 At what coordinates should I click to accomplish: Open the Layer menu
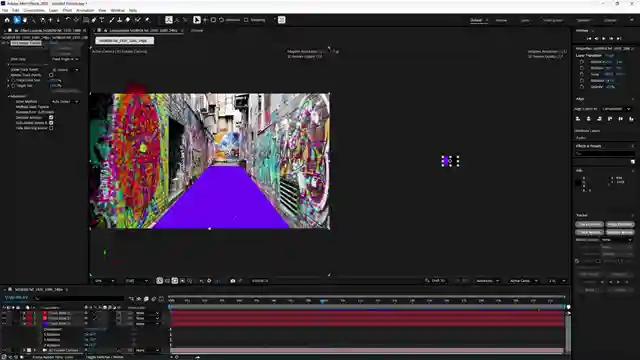53,10
